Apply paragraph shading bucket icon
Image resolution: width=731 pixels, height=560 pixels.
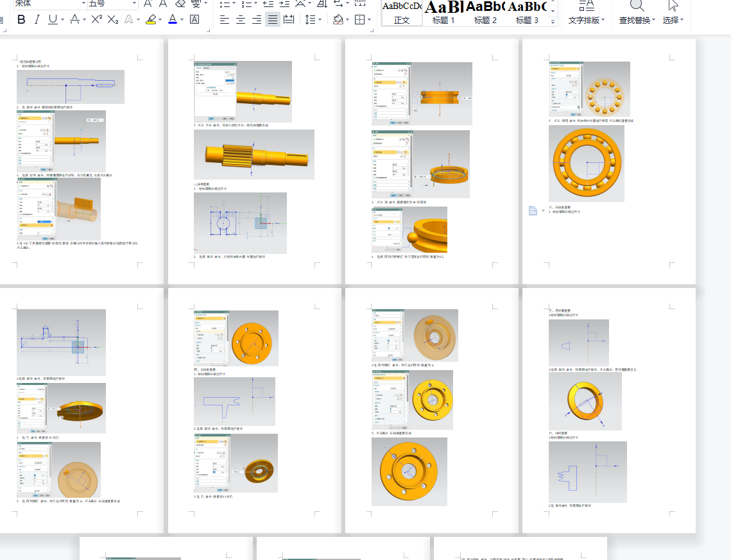coord(338,20)
